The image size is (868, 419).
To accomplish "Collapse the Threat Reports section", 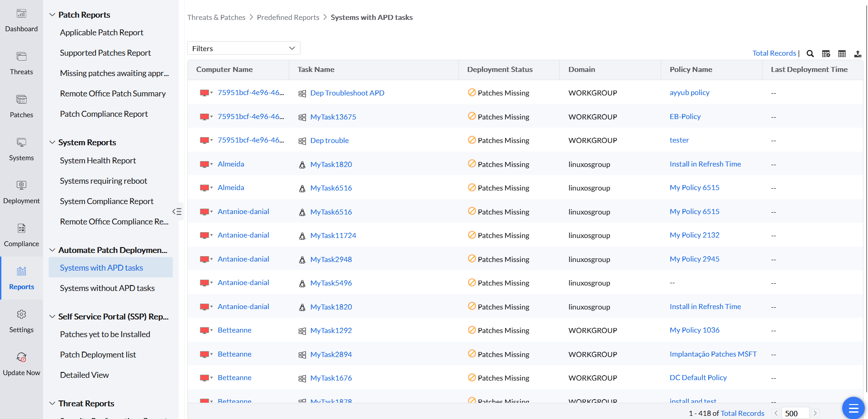I will (52, 404).
